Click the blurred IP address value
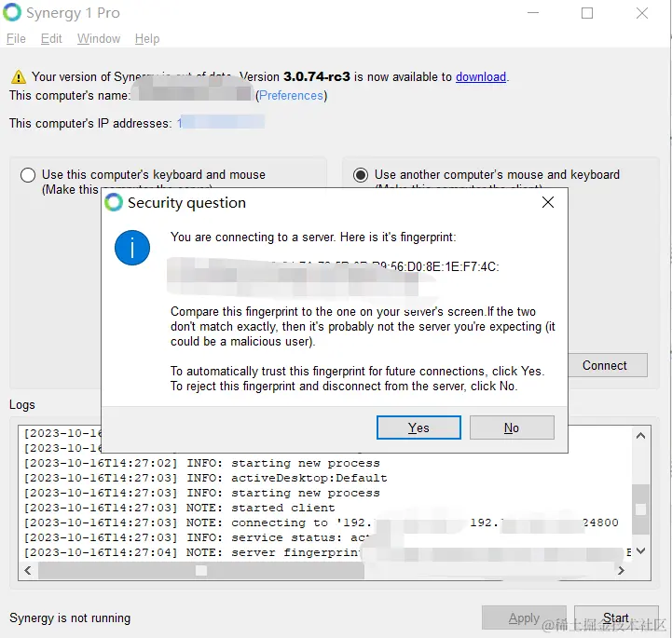Image resolution: width=672 pixels, height=638 pixels. (x=221, y=123)
